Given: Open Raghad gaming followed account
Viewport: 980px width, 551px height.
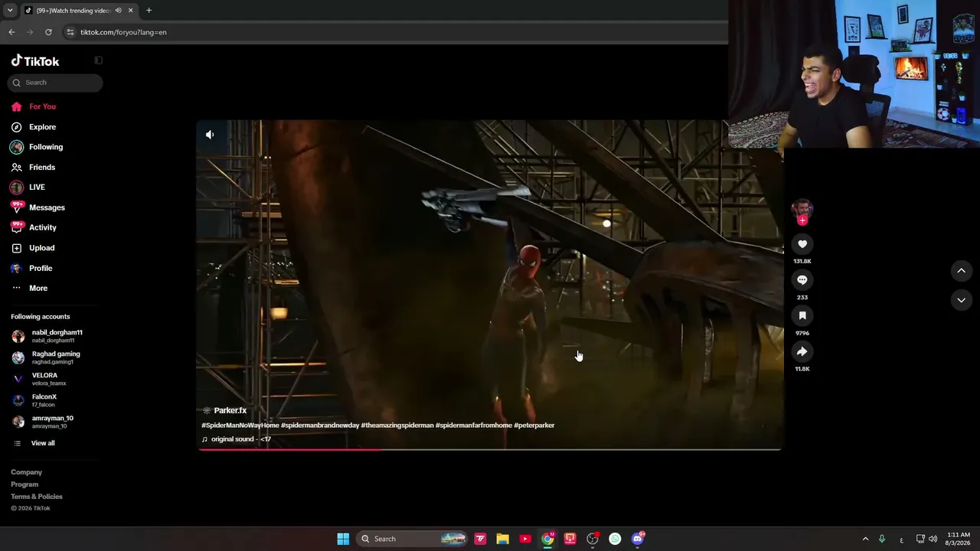Looking at the screenshot, I should click(46, 357).
